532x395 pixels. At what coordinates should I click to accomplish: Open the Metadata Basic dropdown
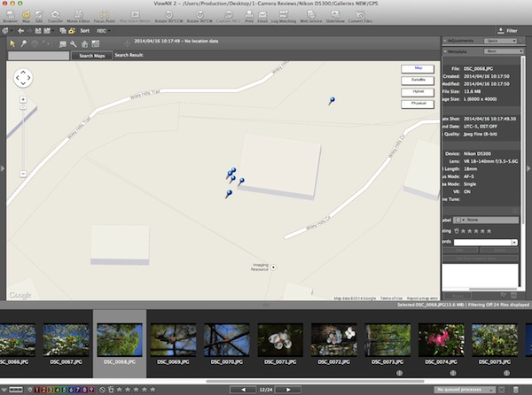(504, 52)
